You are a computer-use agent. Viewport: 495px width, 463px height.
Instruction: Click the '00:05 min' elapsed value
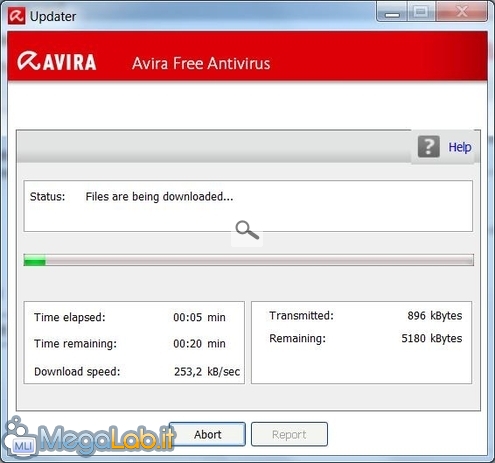[x=199, y=317]
